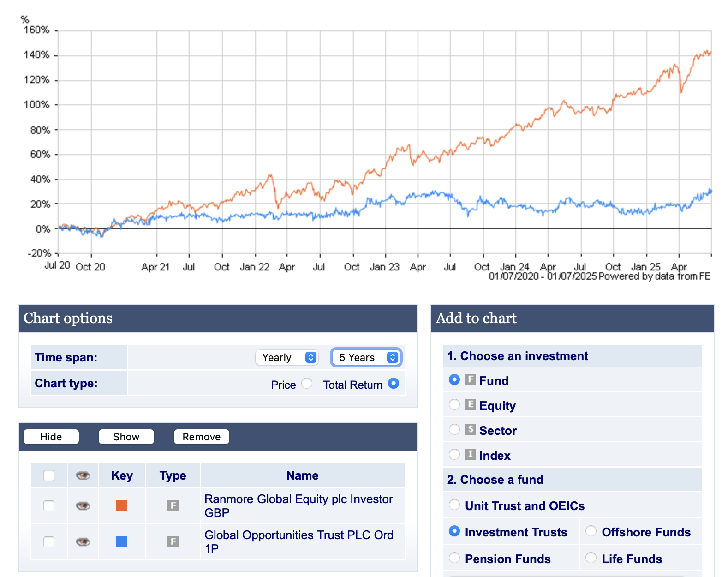Click the Remove button
Screen dimensions: 728x577
click(202, 437)
